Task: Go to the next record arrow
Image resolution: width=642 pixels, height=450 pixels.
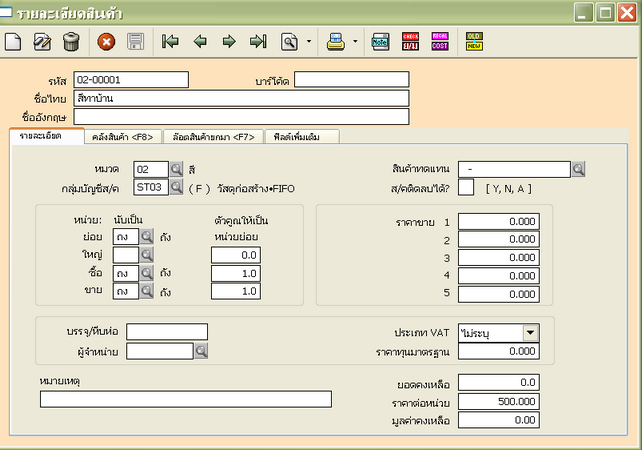Action: point(229,42)
